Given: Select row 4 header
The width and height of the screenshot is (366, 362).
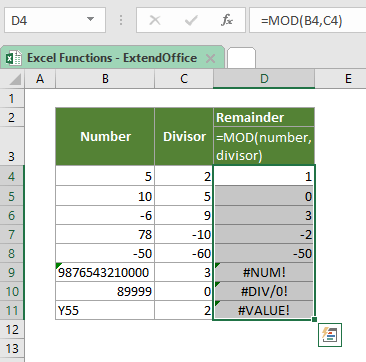Looking at the screenshot, I should coord(12,176).
